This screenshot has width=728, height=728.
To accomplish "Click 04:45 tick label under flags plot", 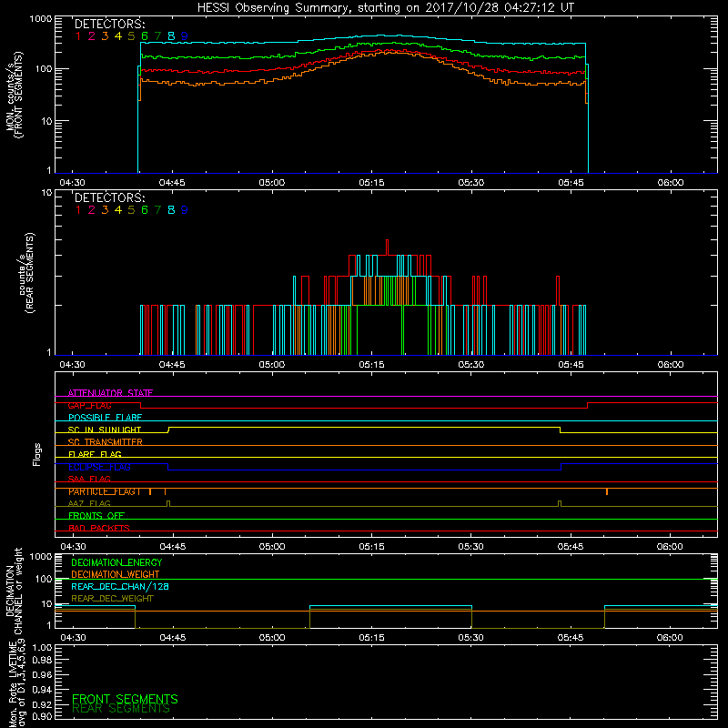I will 173,547.
